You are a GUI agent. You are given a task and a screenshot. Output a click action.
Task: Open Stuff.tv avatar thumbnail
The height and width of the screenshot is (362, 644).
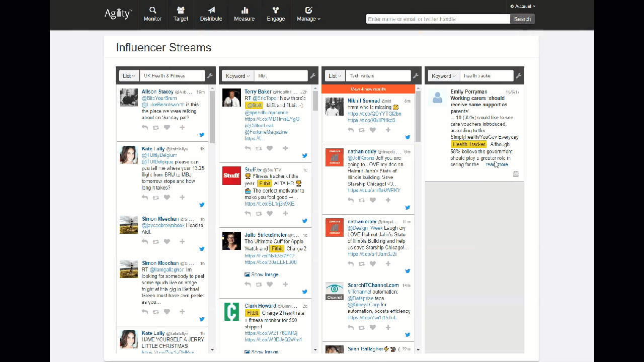pyautogui.click(x=231, y=176)
